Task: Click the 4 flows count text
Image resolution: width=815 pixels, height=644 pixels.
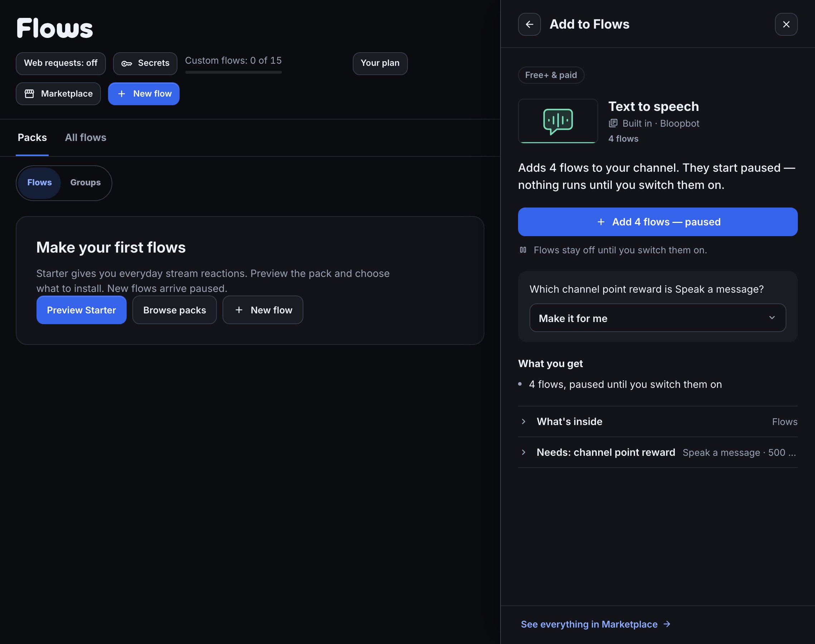Action: (624, 139)
